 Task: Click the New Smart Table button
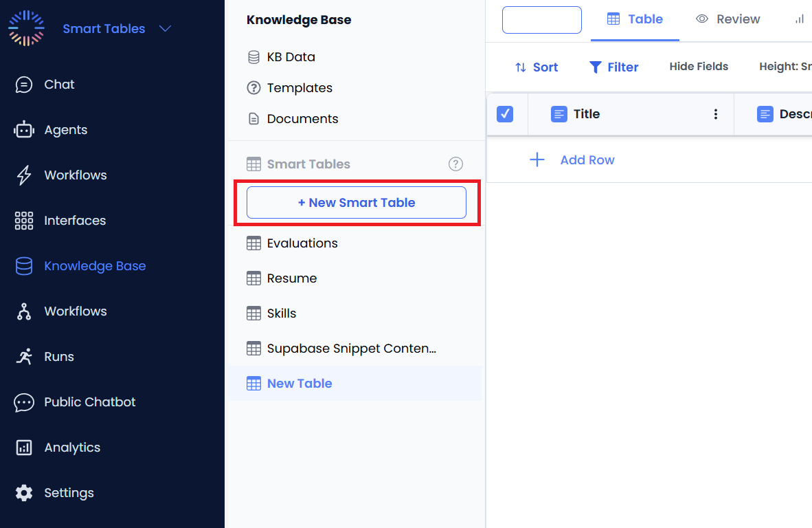click(x=357, y=202)
